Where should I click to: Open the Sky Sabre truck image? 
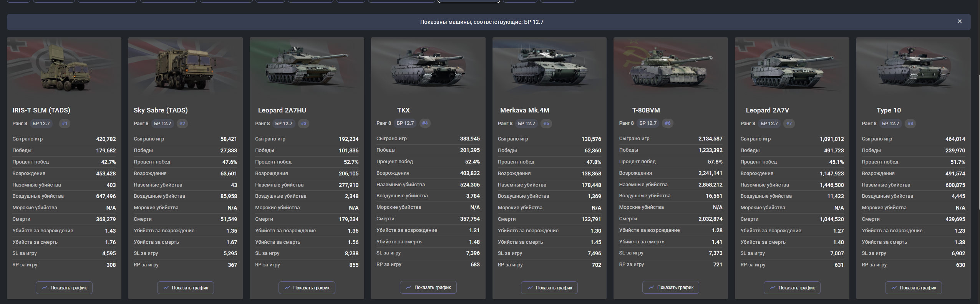[186, 66]
